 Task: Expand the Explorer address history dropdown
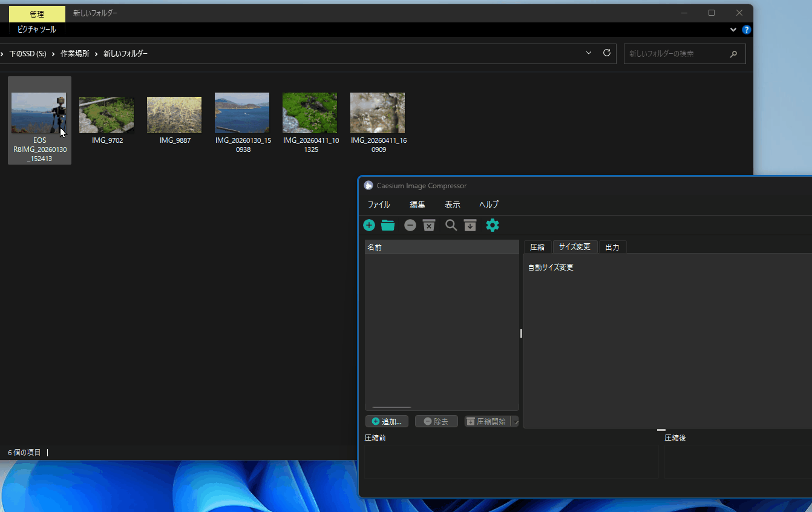(589, 53)
